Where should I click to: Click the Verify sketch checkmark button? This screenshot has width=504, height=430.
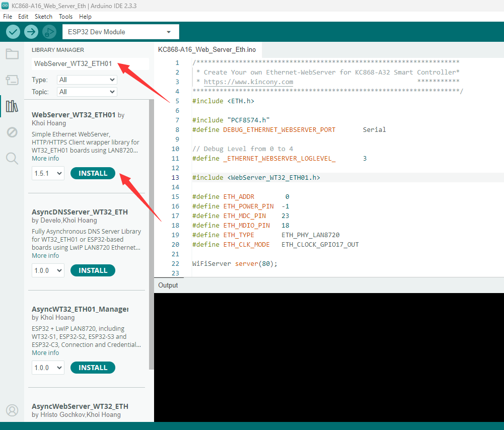click(13, 32)
